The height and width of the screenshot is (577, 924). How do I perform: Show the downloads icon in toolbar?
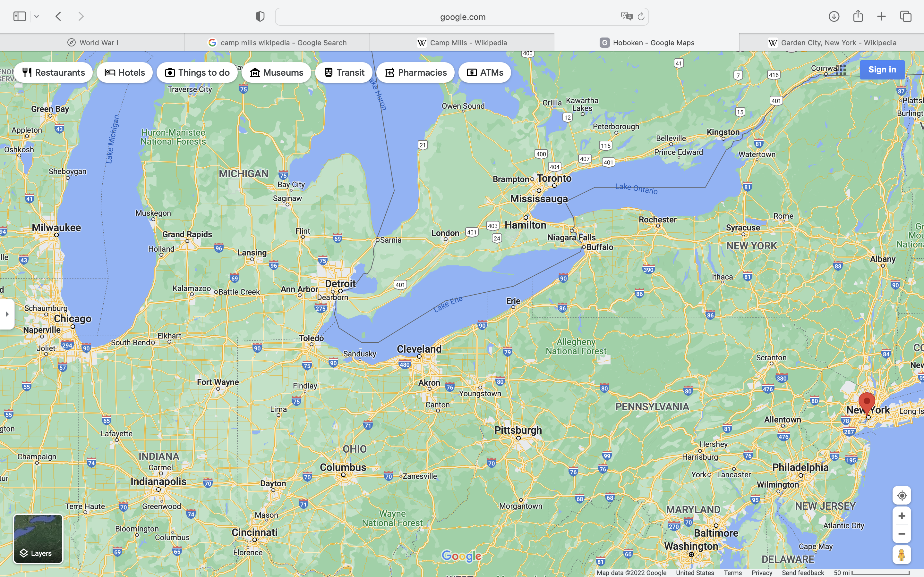834,16
